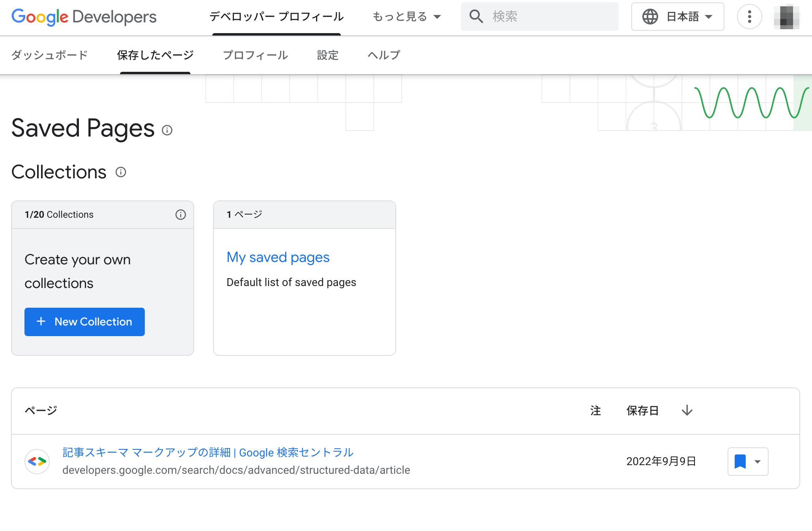Viewport: 812px width, 531px height.
Task: Open the 記事スキーマ マークアップの詳細 link
Action: click(208, 452)
